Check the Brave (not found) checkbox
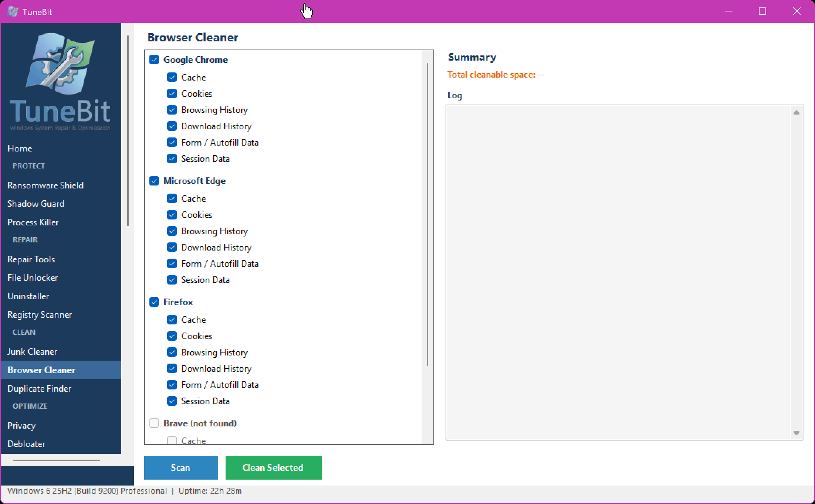 pyautogui.click(x=154, y=423)
